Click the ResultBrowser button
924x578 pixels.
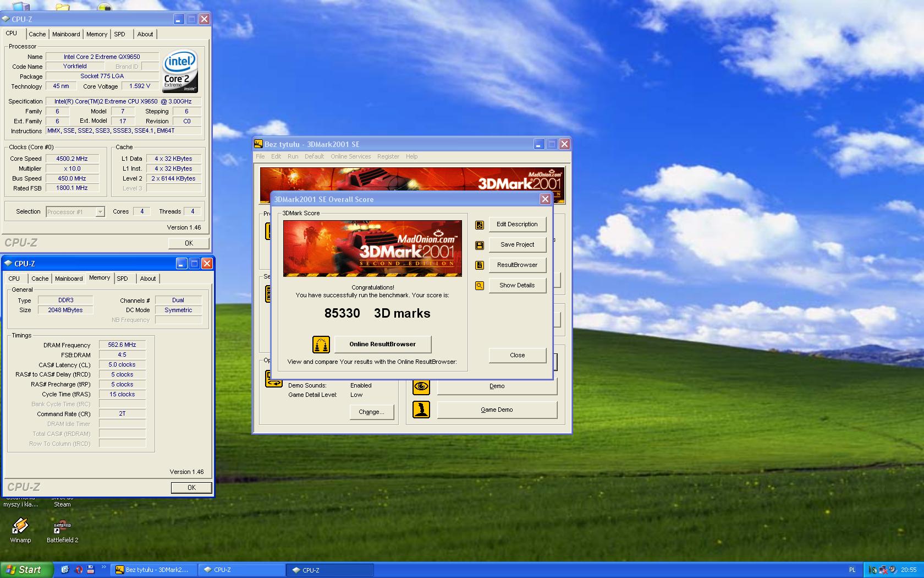tap(517, 265)
